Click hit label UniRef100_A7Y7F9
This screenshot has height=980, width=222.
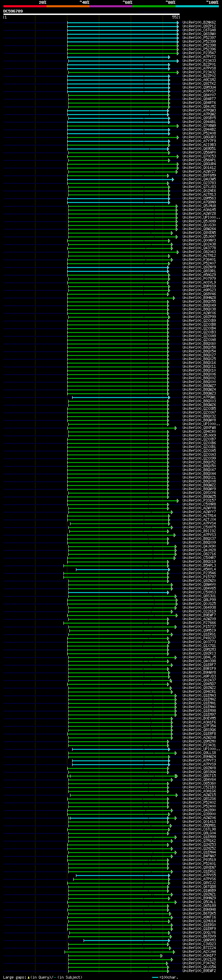pos(199,141)
